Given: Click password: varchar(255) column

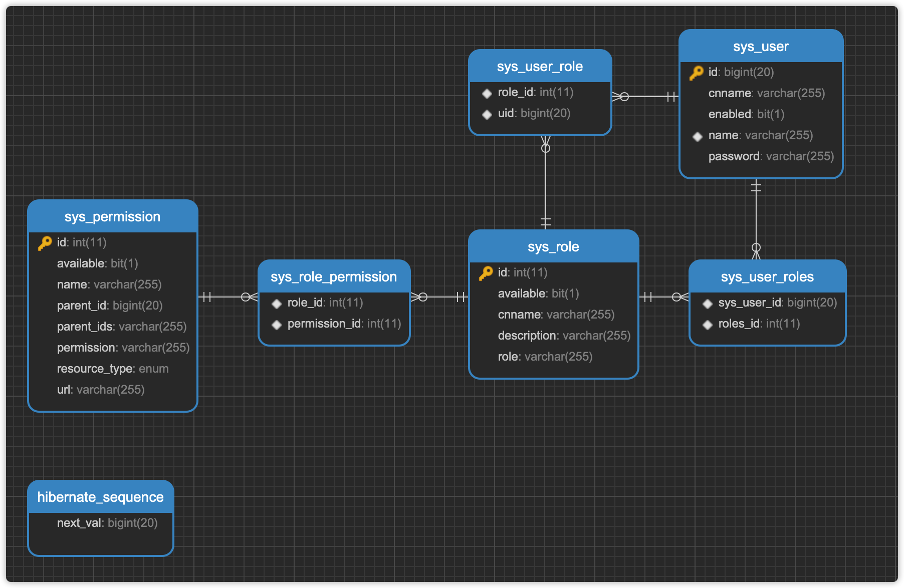Looking at the screenshot, I should [x=771, y=156].
